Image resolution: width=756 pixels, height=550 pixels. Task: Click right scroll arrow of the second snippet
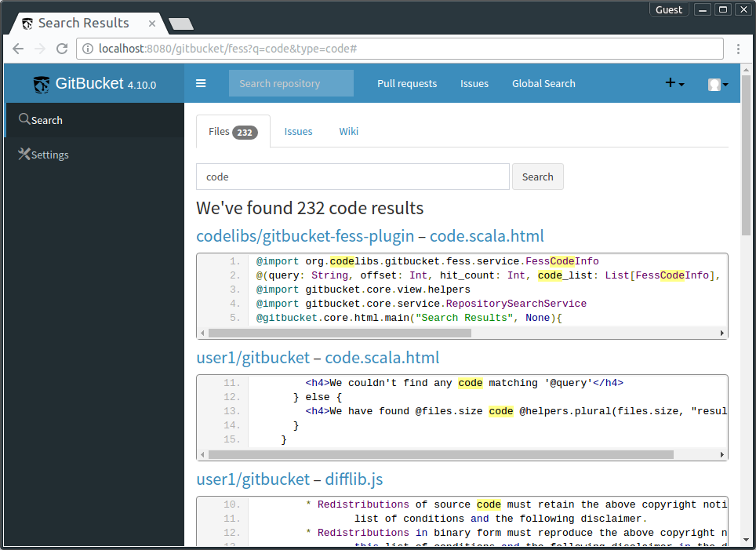pos(721,454)
